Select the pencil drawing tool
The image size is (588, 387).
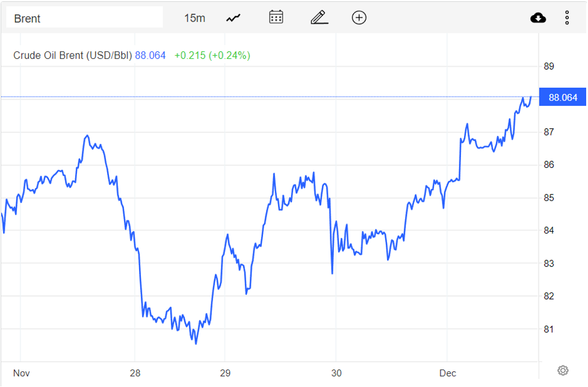coord(319,17)
